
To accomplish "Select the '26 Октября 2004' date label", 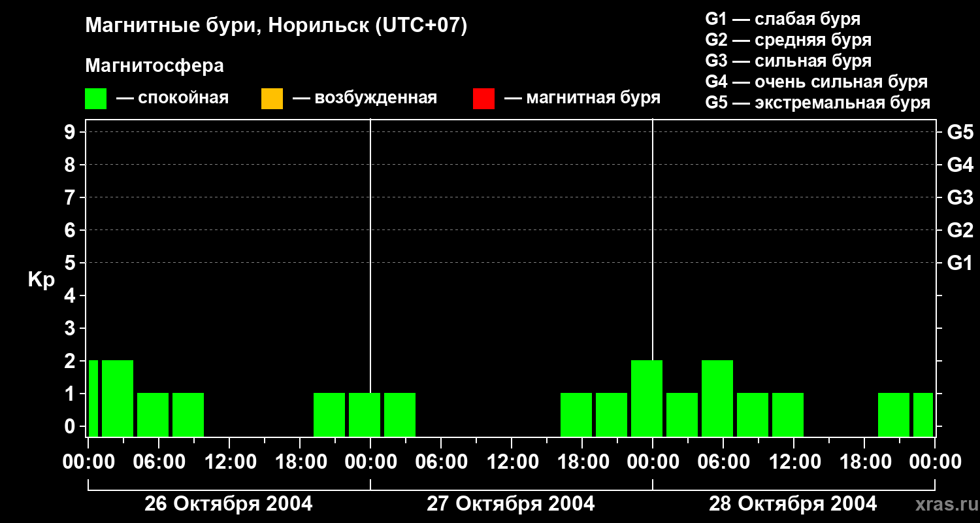I will tap(228, 504).
